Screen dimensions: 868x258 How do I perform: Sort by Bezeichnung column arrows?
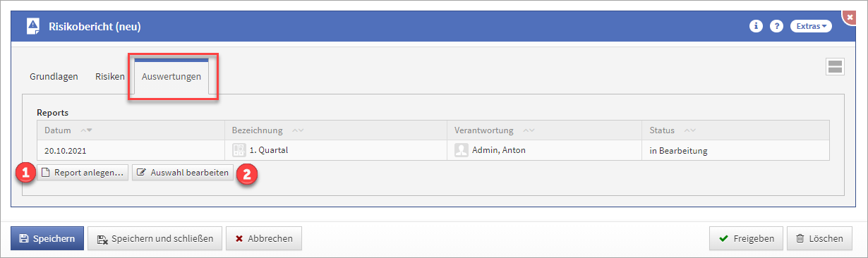tap(298, 130)
